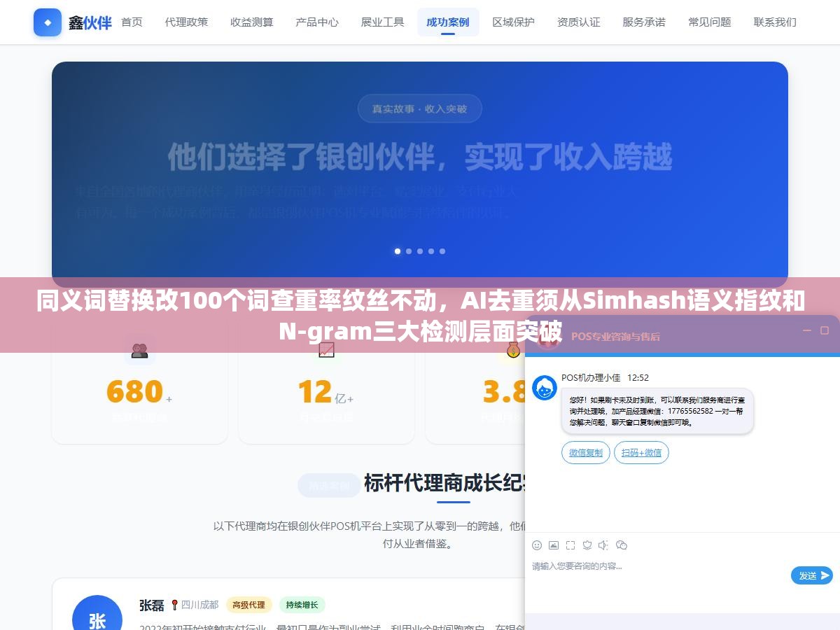This screenshot has height=630, width=840.
Task: Open the 常见问题 nav item
Action: (x=710, y=22)
